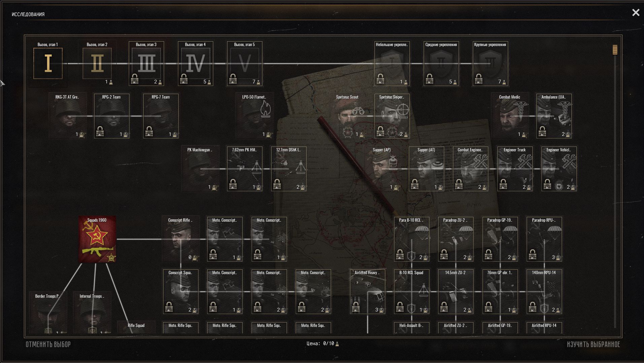Image resolution: width=644 pixels, height=363 pixels.
Task: Select the Крупные укрепления card
Action: [x=490, y=63]
